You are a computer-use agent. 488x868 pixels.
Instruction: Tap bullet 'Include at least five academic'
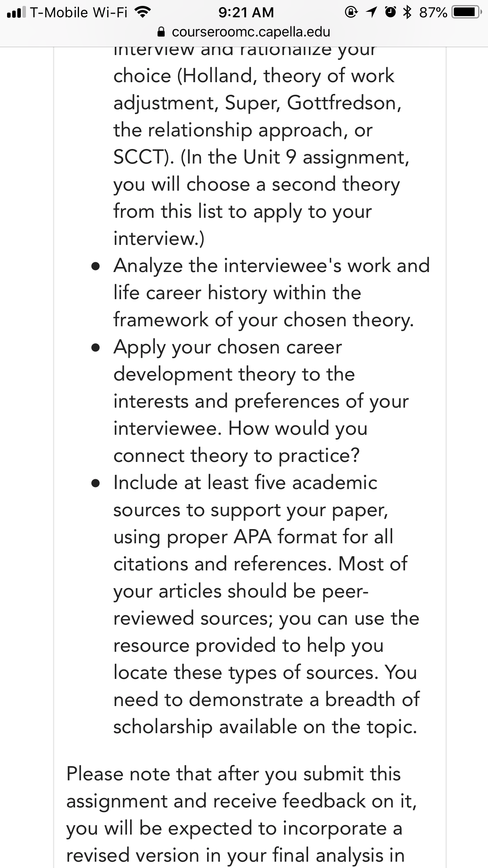click(x=267, y=605)
